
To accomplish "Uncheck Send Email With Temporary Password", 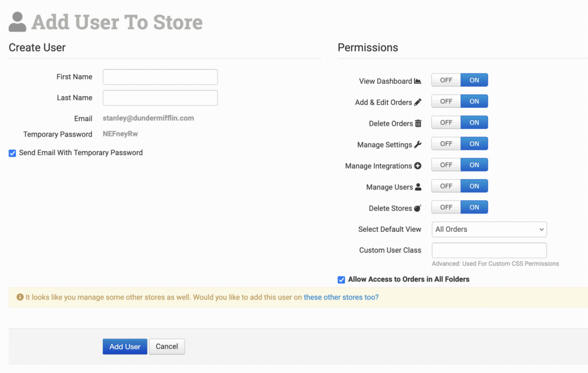I will tap(13, 153).
